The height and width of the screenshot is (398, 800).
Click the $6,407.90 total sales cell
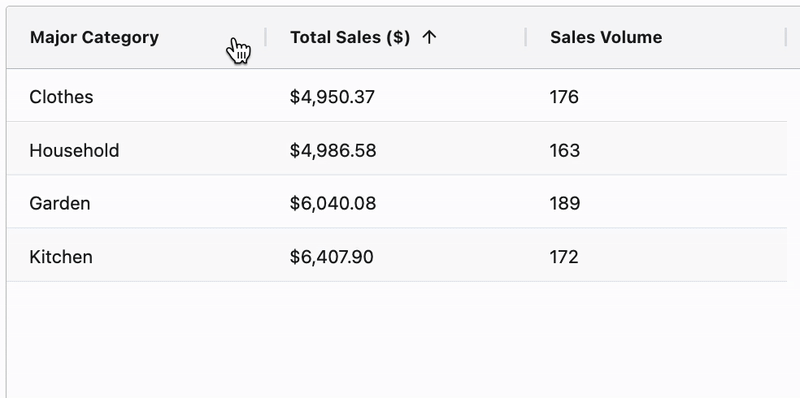pyautogui.click(x=395, y=257)
